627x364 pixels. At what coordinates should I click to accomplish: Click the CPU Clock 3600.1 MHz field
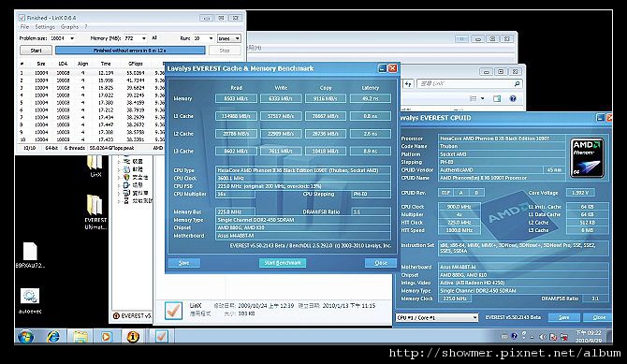point(303,178)
